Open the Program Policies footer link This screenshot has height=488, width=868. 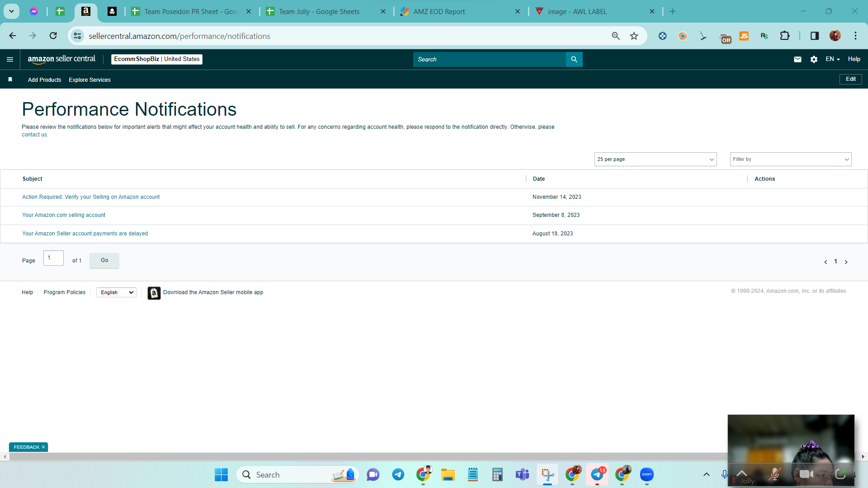click(x=65, y=292)
